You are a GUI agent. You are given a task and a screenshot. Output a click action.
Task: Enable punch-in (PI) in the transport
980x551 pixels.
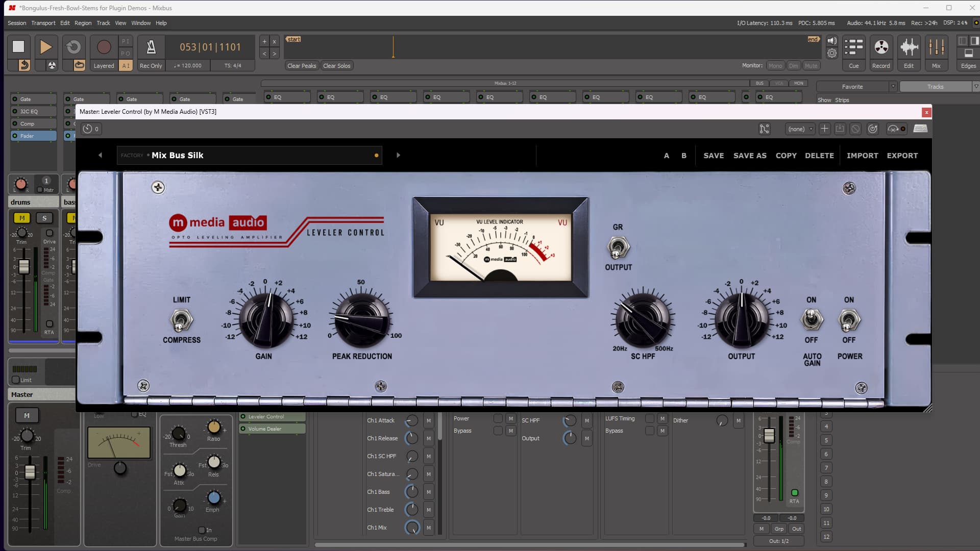(x=126, y=41)
